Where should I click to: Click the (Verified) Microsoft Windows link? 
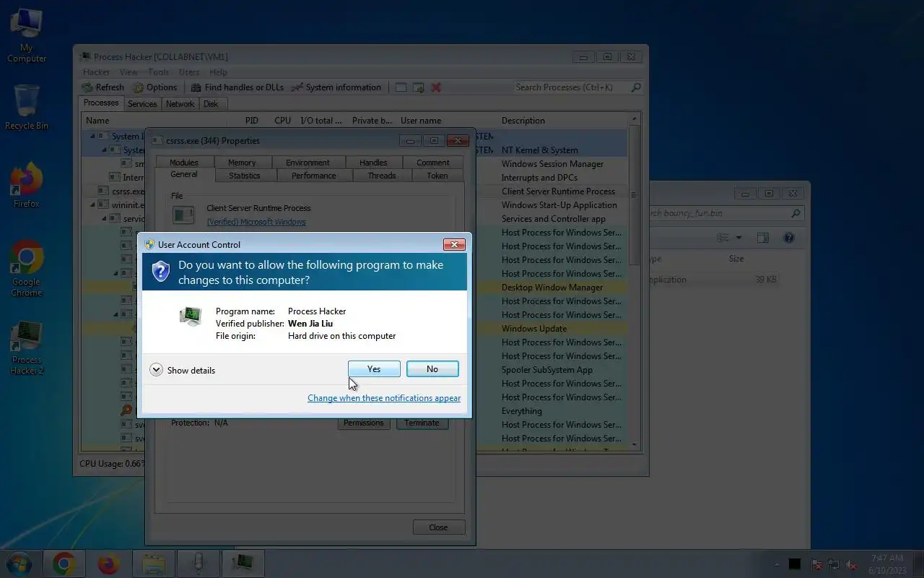(256, 222)
